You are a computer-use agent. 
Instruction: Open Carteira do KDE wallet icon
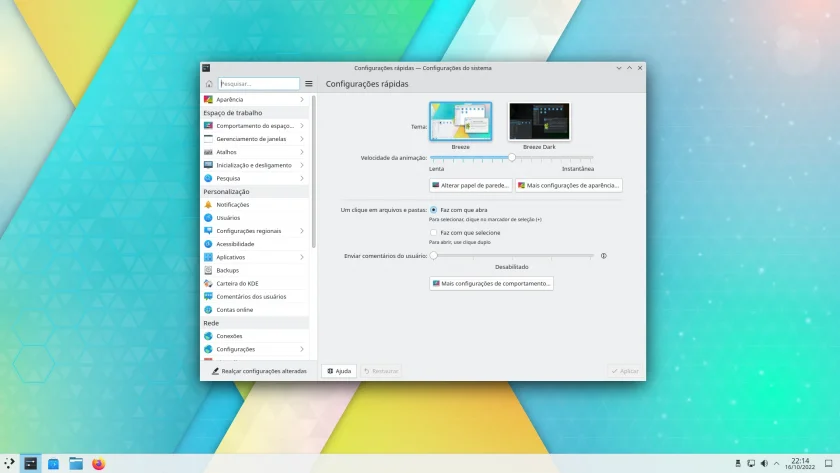click(x=208, y=283)
